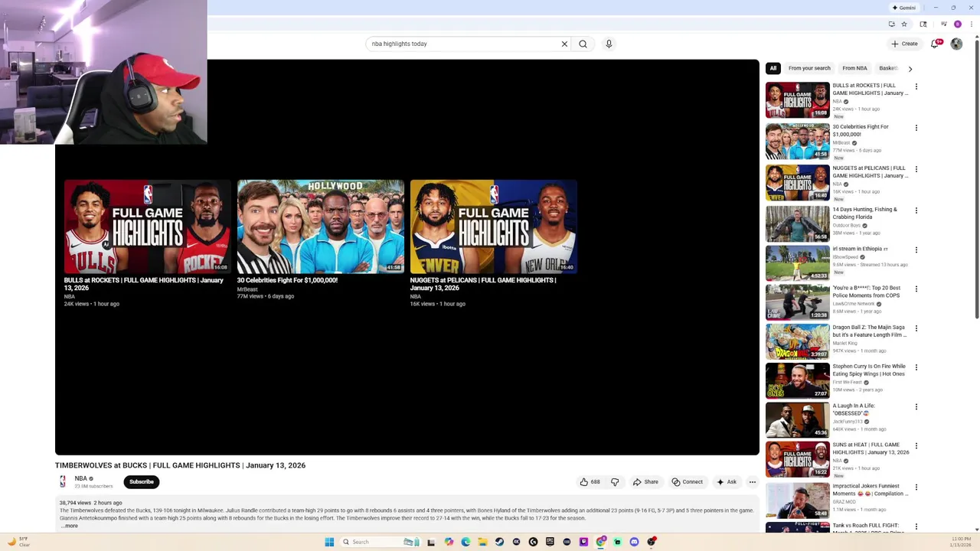Click the YouTube search input field
This screenshot has height=551, width=980.
(x=463, y=44)
